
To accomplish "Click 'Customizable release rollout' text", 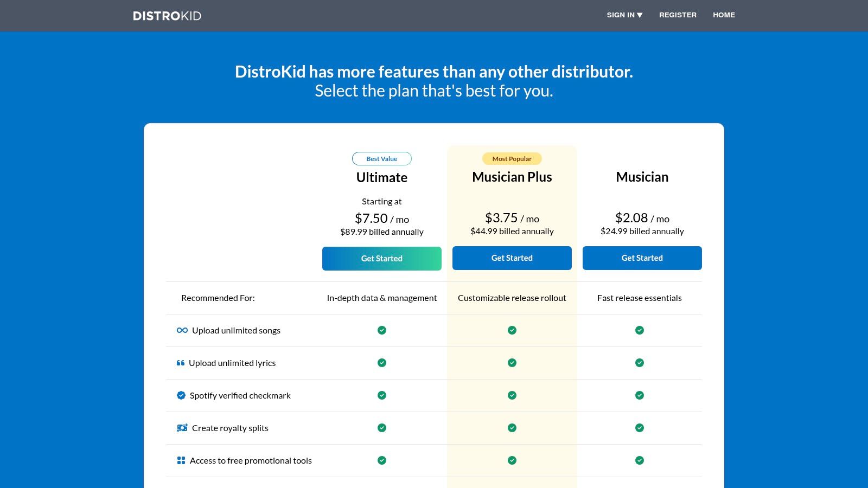I will [512, 298].
